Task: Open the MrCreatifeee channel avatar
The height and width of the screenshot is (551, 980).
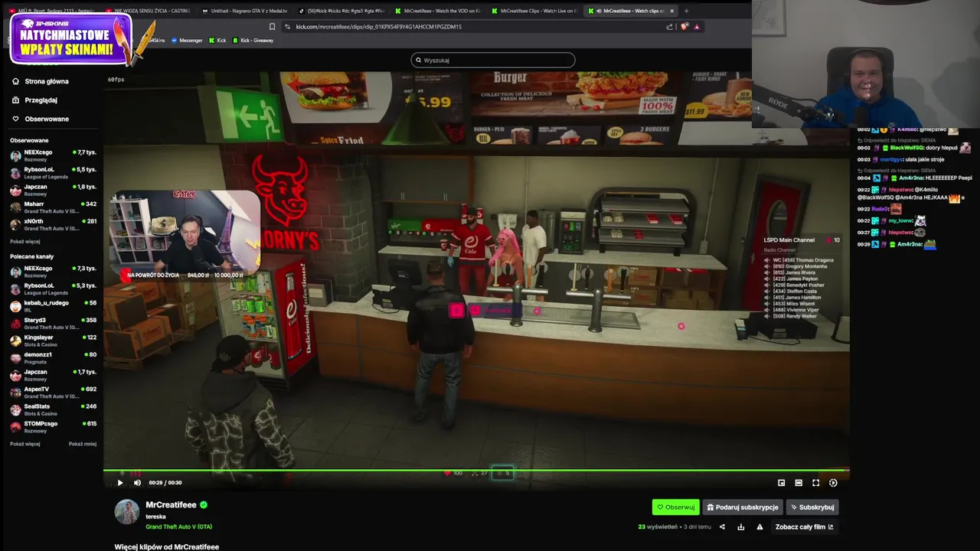Action: point(127,512)
